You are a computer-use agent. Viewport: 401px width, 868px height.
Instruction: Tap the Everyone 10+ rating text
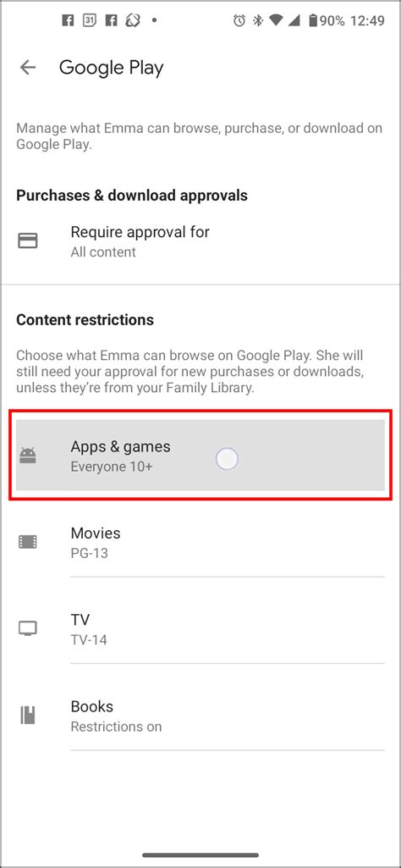pyautogui.click(x=112, y=467)
